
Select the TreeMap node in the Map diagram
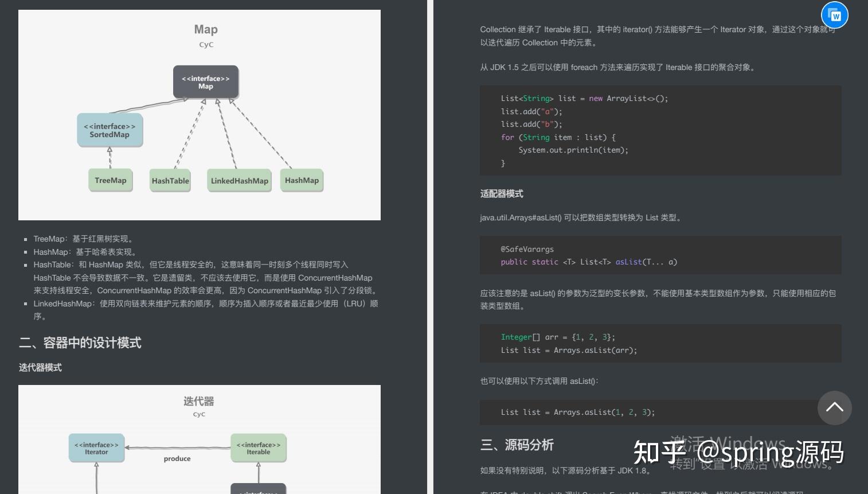click(110, 180)
